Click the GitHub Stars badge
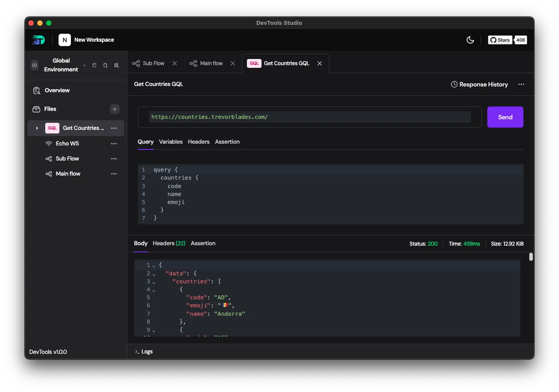The width and height of the screenshot is (559, 392). tap(500, 39)
